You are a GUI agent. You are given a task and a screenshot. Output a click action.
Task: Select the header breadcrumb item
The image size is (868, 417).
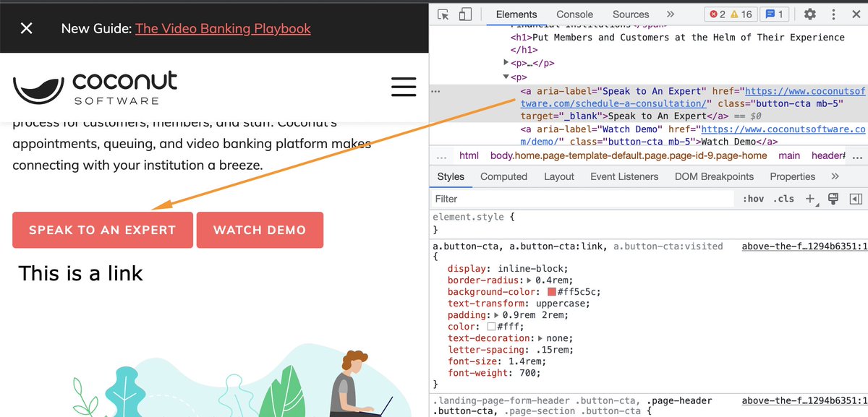[x=827, y=155]
